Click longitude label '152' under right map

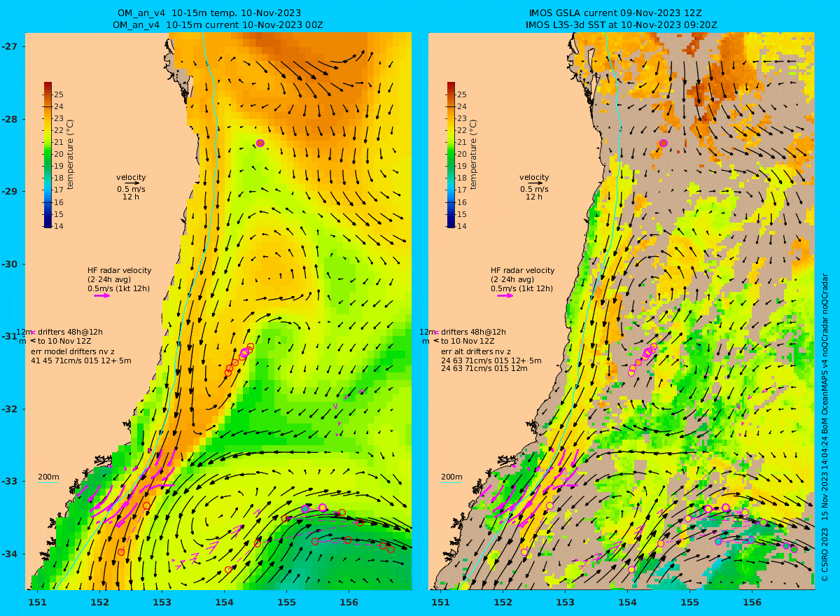503,601
